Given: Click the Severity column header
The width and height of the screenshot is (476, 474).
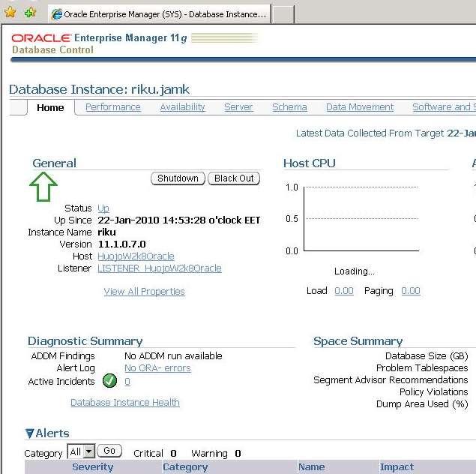Looking at the screenshot, I should point(93,466).
